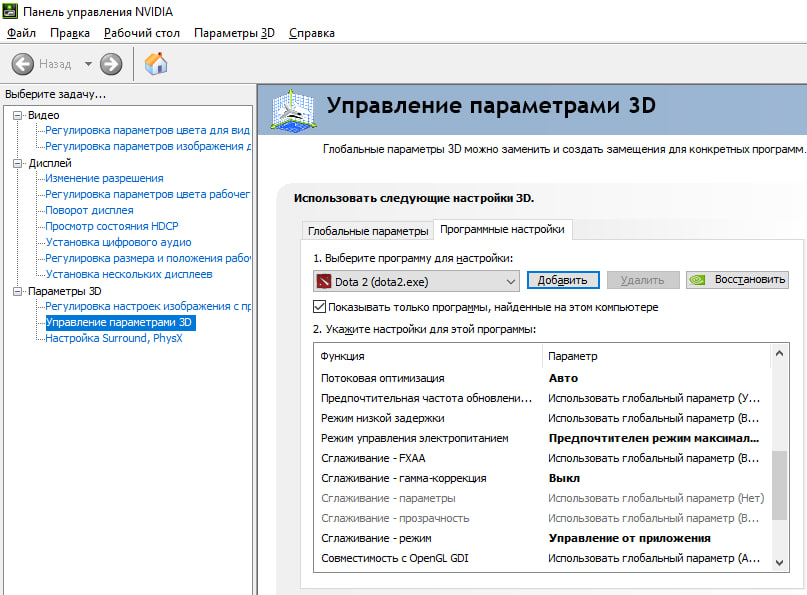Click settings list scrollbar up arrow
Screen dimensions: 807x595
coord(779,354)
